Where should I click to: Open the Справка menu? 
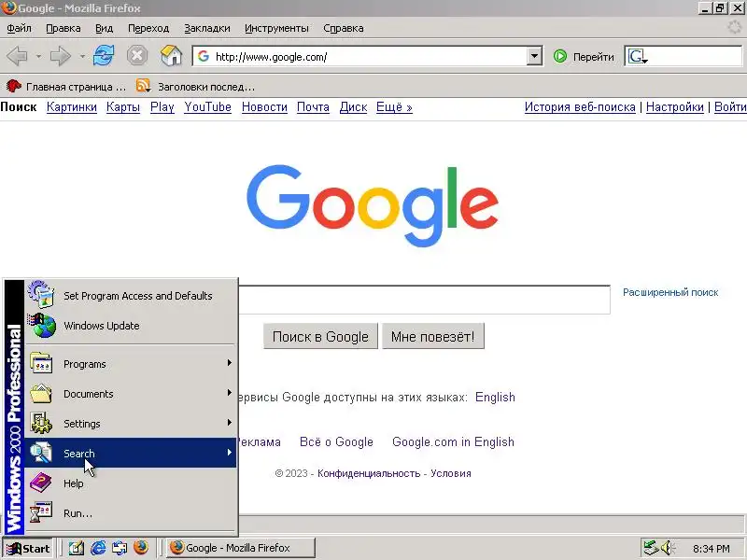343,28
